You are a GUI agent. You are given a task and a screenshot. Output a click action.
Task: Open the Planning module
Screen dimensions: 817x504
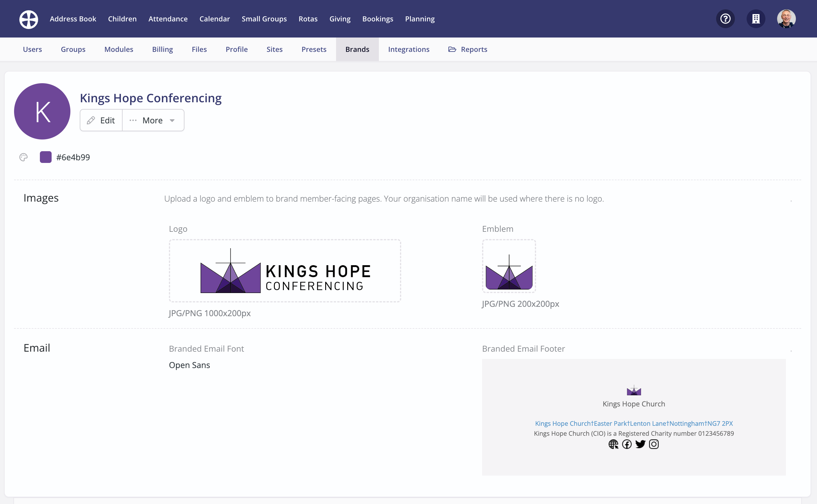click(x=420, y=19)
